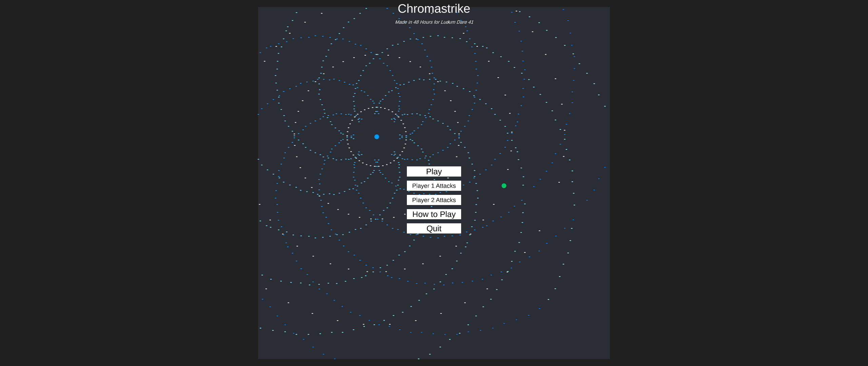Exit the game with the Quit button
868x366 pixels.
coord(434,228)
